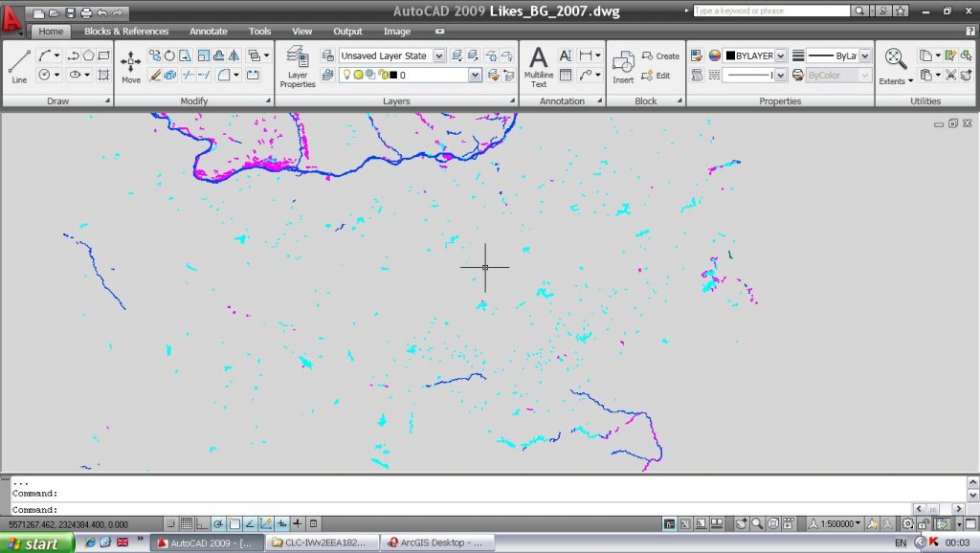The image size is (980, 553).
Task: Zoom to Extents
Action: point(896,58)
